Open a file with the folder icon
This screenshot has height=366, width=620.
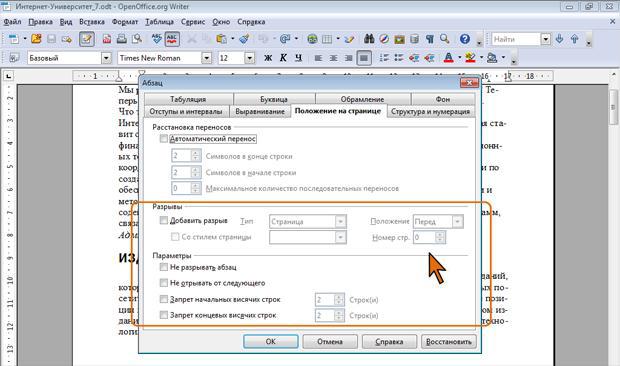click(x=36, y=39)
